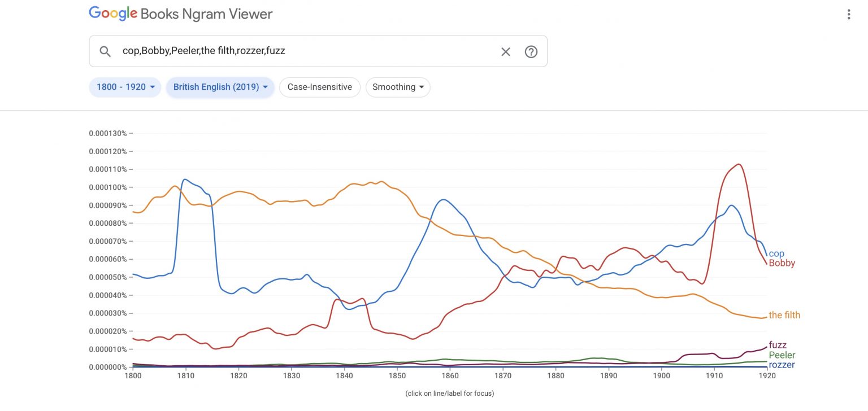This screenshot has height=411, width=868.
Task: Toggle the Case-Insensitive option
Action: (319, 87)
